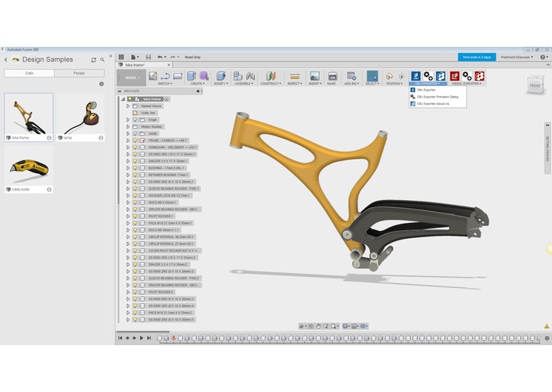Open the Help question mark menu

[x=544, y=57]
